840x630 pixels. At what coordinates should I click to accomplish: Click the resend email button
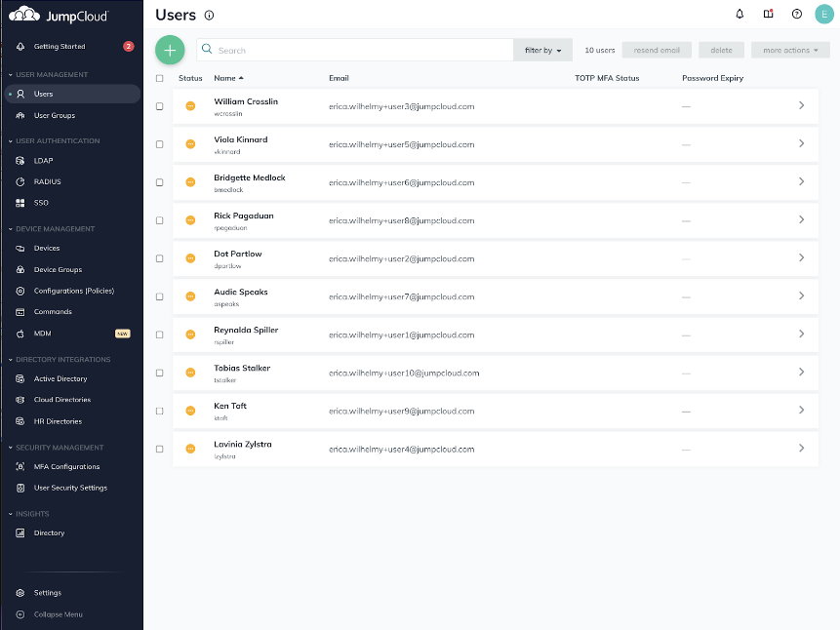tap(657, 49)
